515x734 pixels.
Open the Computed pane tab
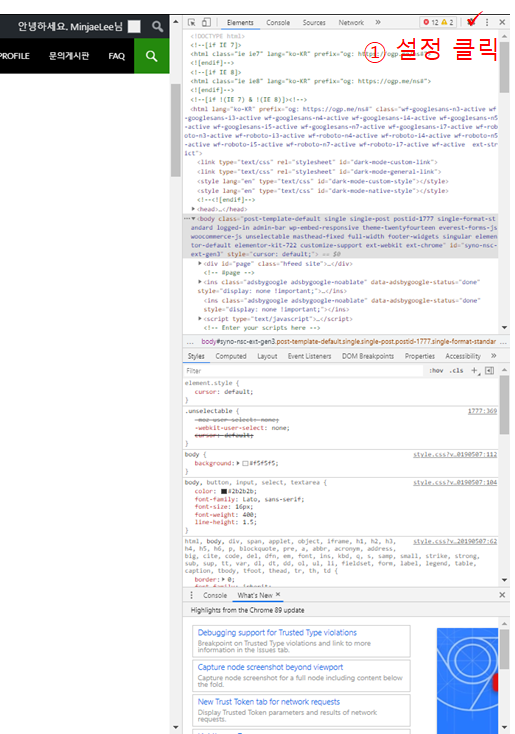[231, 356]
